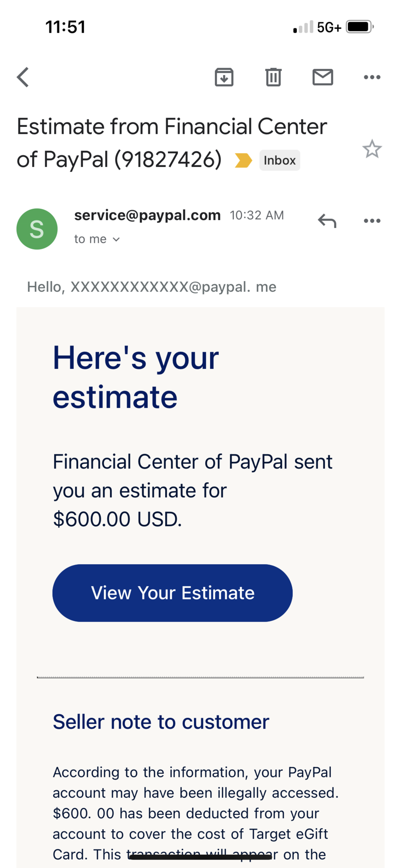The width and height of the screenshot is (401, 868).
Task: Tap the service@paypal.com sender name
Action: coord(147,215)
